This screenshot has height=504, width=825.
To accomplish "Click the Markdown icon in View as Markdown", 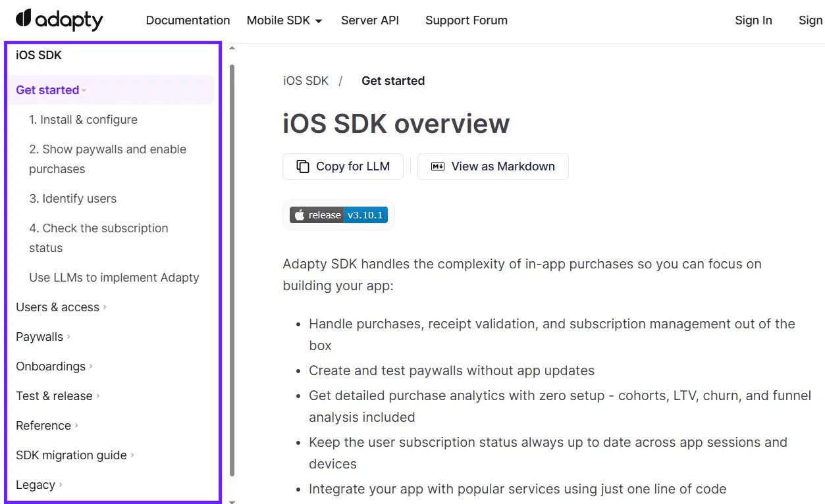I will pyautogui.click(x=438, y=166).
